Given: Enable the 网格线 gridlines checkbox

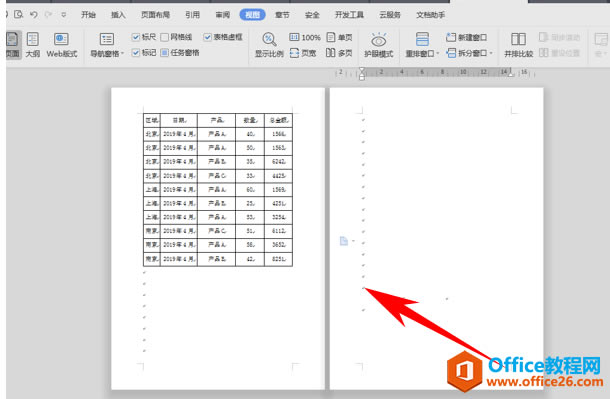Looking at the screenshot, I should (x=165, y=37).
